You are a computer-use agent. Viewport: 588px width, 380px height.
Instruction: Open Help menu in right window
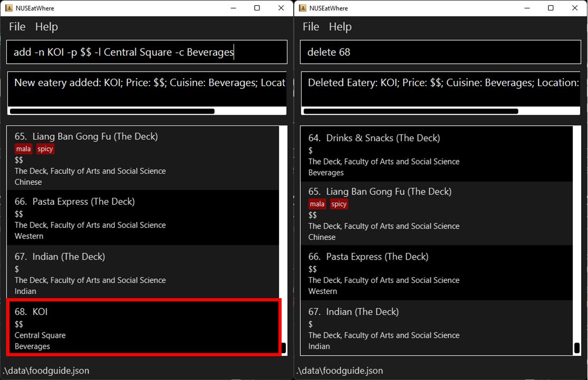click(340, 26)
